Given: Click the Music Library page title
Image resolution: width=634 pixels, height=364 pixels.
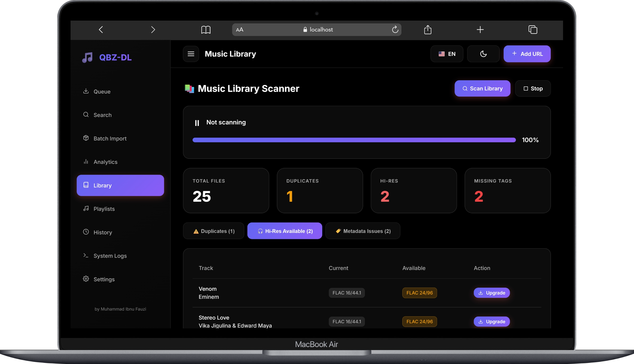Looking at the screenshot, I should pos(230,54).
